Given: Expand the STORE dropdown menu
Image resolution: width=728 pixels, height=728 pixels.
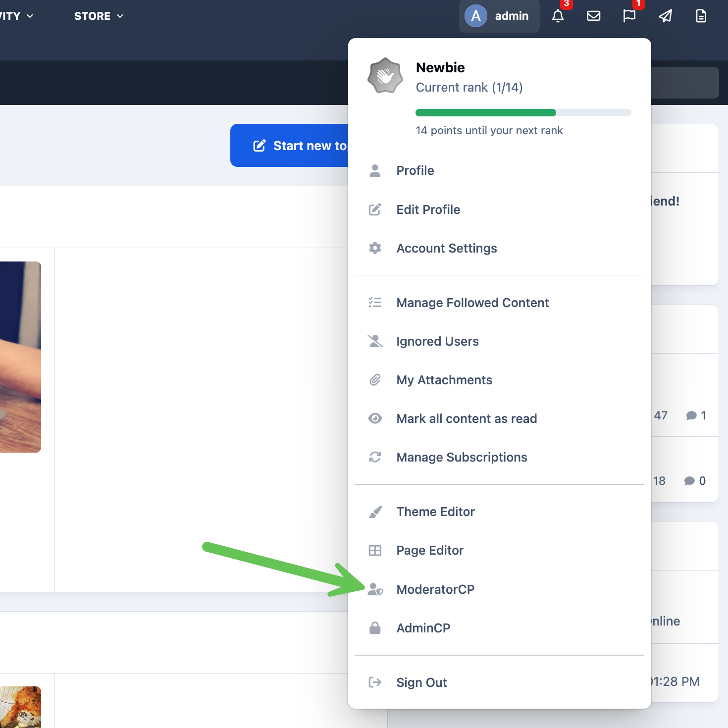Looking at the screenshot, I should coord(99,16).
